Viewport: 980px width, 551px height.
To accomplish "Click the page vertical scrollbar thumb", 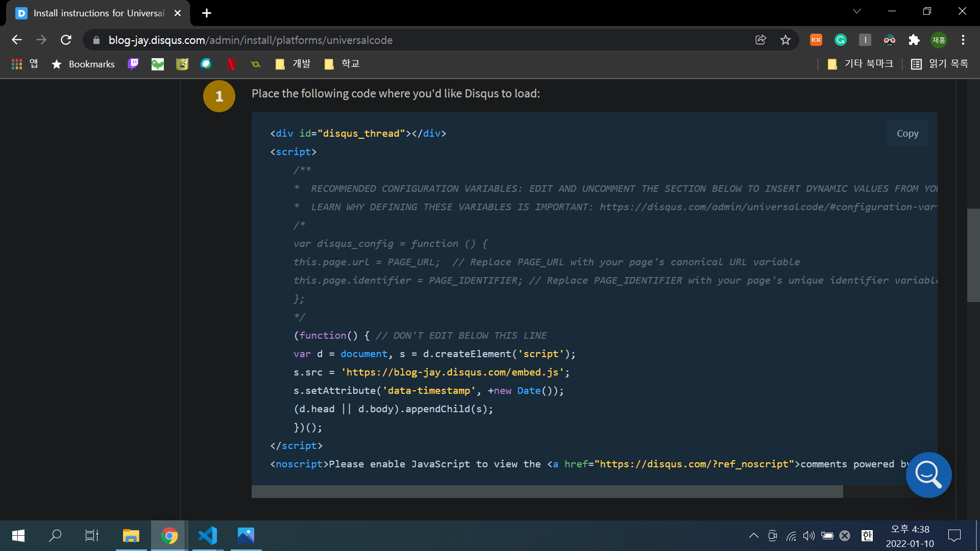I will pos(973,255).
